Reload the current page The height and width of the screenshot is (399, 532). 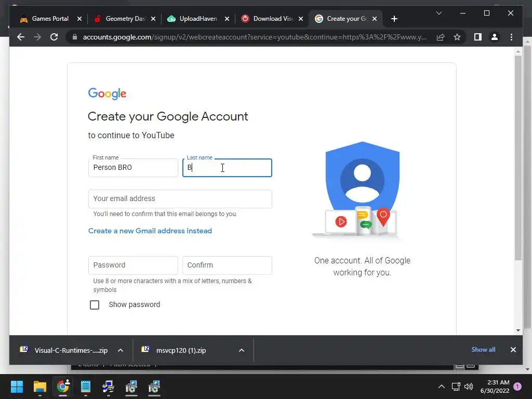54,37
